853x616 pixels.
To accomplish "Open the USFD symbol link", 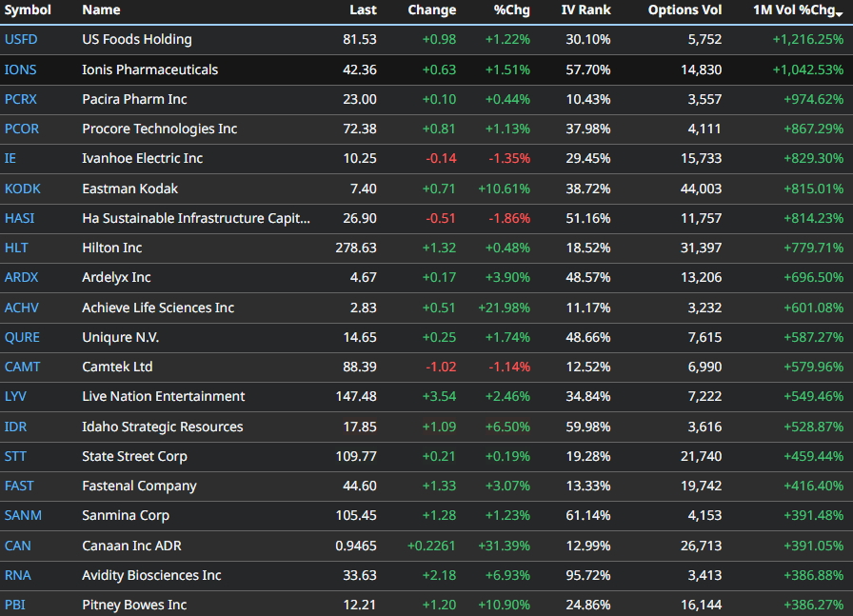I will pyautogui.click(x=21, y=39).
